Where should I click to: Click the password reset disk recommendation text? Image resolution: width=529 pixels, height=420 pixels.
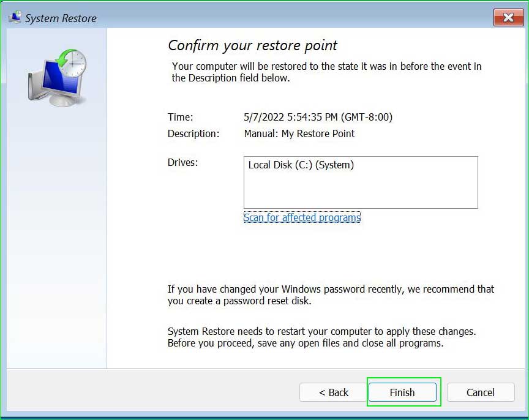point(331,295)
